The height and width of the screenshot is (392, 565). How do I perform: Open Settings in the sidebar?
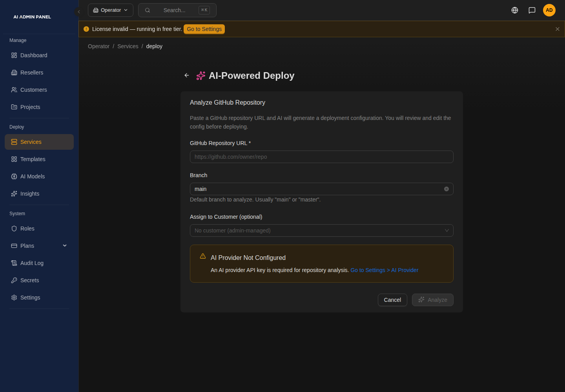(x=39, y=298)
